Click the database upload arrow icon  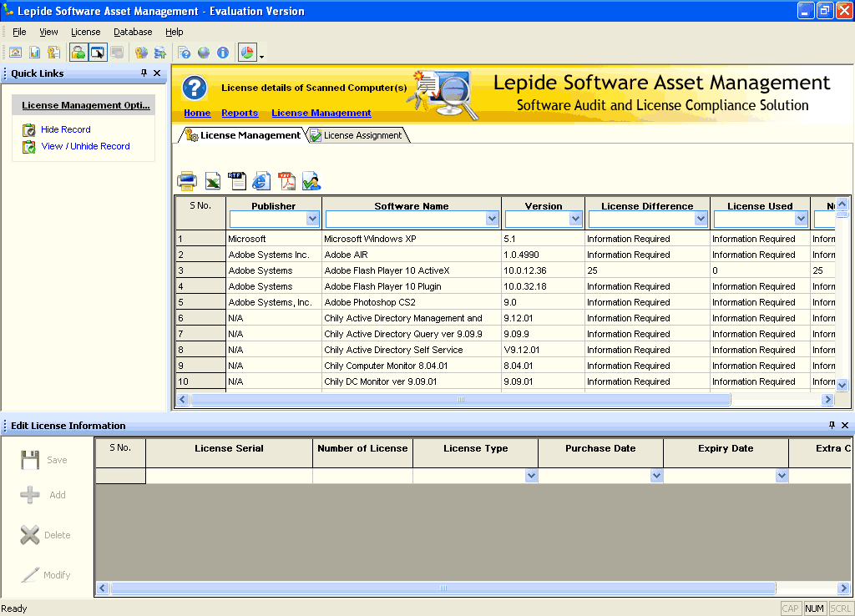159,53
